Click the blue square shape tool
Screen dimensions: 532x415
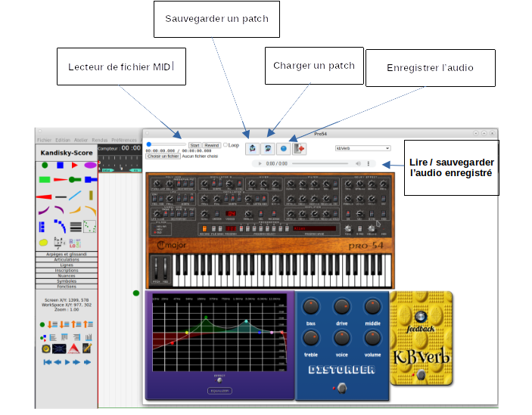pyautogui.click(x=60, y=165)
